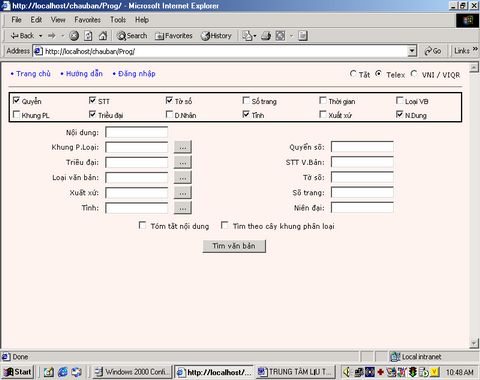Refresh the page via the Refresh icon
480x380 pixels.
tap(88, 36)
